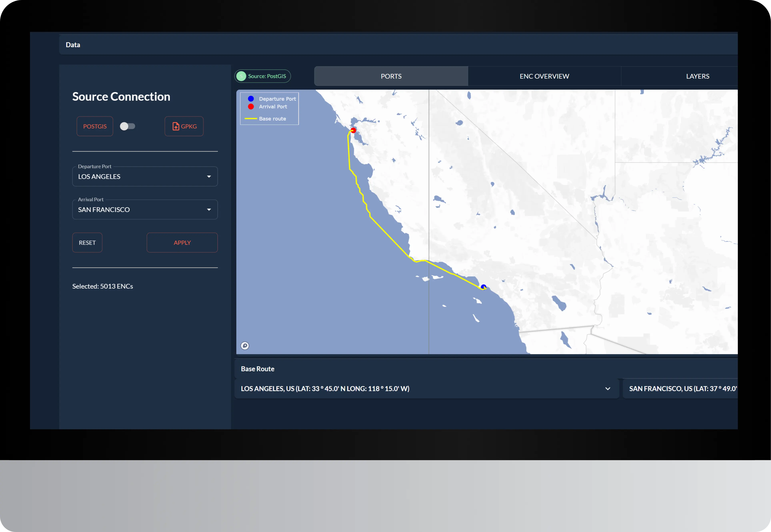Expand the Los Angeles base route chevron
Image resolution: width=771 pixels, height=532 pixels.
click(608, 389)
